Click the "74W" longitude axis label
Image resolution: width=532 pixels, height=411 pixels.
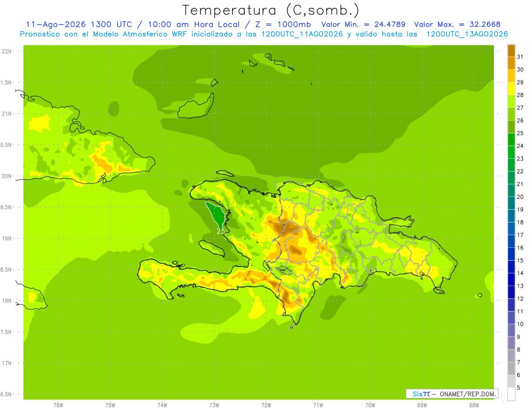click(x=162, y=405)
